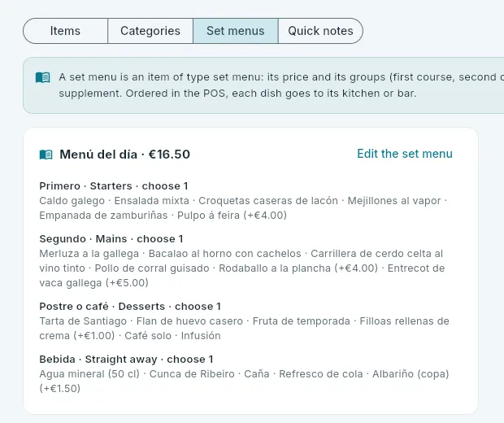Click the Primero · Starters · choose 1 heading

pyautogui.click(x=114, y=186)
